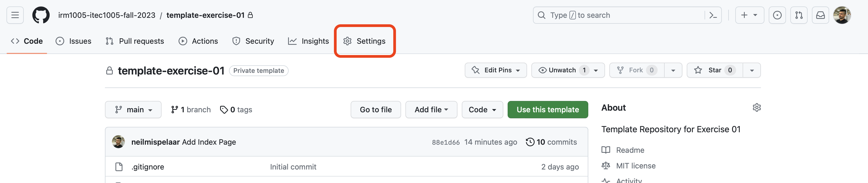Click the Fork count badge
Viewport: 868px width, 183px height.
tap(652, 70)
